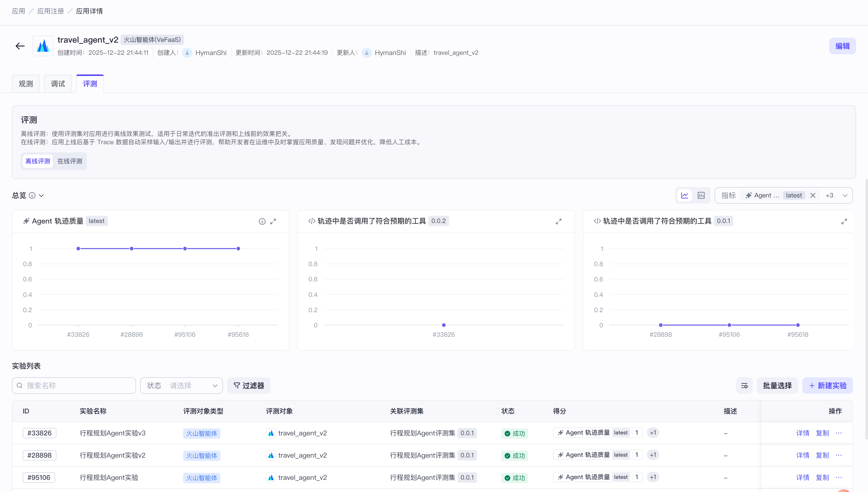The width and height of the screenshot is (868, 492).
Task: Click 复制 for experiment #33826
Action: pyautogui.click(x=822, y=433)
